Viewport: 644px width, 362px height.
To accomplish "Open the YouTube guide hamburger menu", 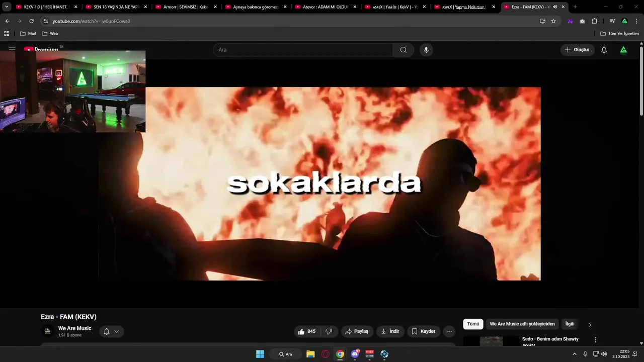I will coord(12,49).
